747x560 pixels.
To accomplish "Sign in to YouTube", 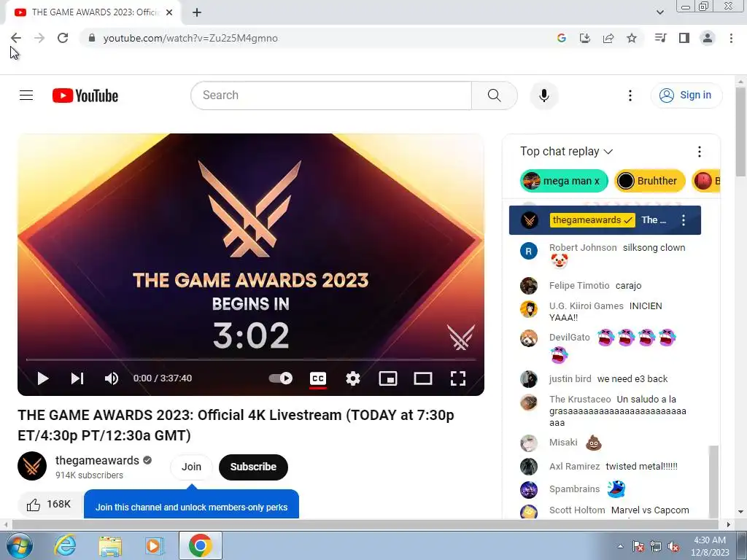I will (686, 96).
